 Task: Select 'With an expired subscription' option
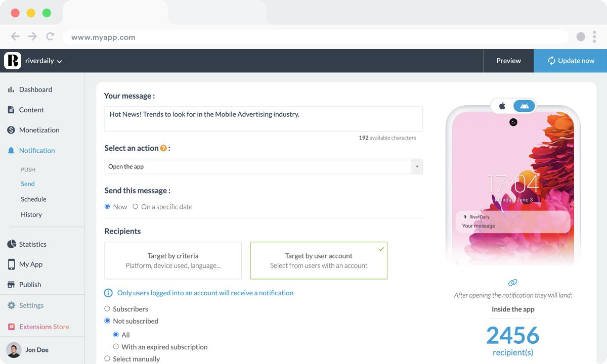[x=116, y=347]
